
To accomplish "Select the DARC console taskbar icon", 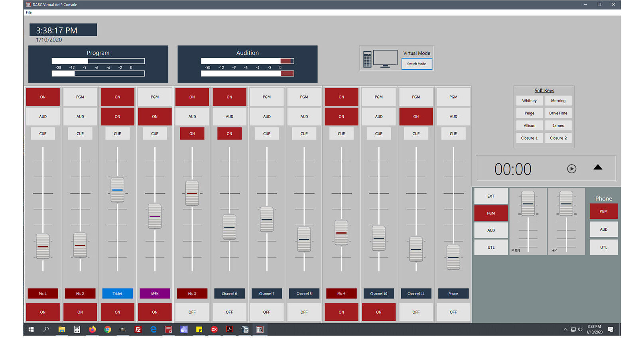I will pos(260,329).
